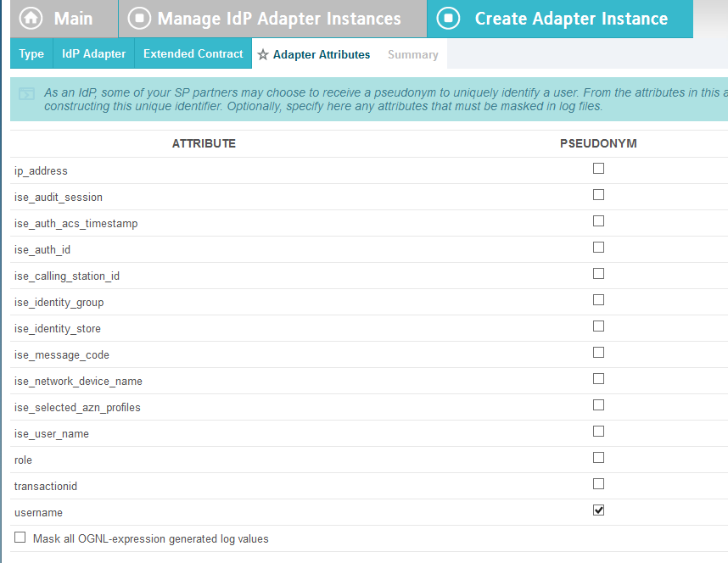Go to the Extended Contract step

(x=193, y=53)
